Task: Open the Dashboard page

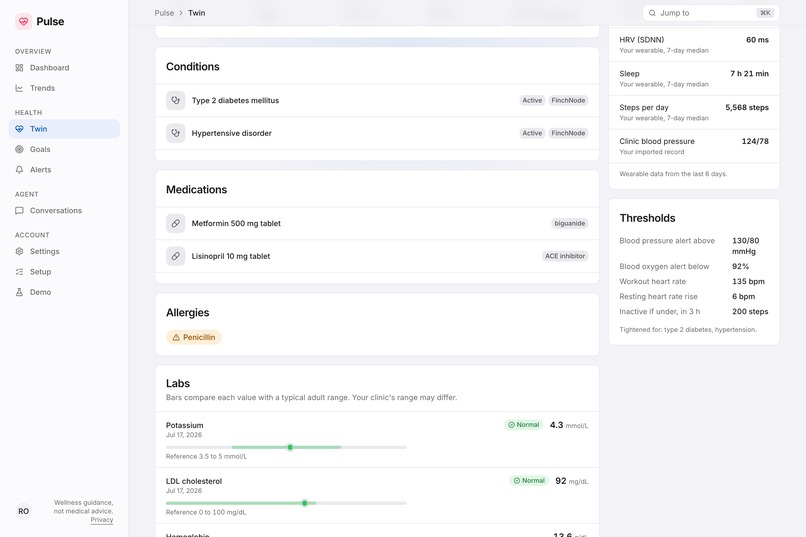Action: (x=64, y=68)
